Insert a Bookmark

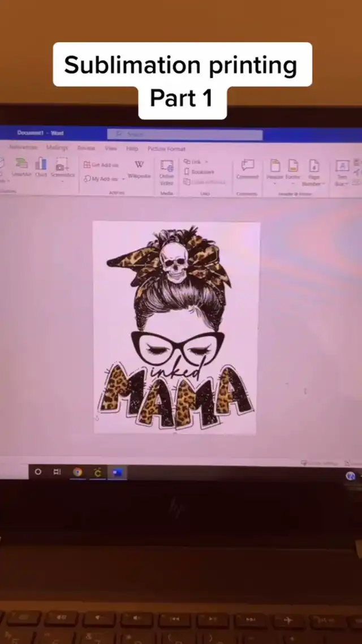click(199, 171)
